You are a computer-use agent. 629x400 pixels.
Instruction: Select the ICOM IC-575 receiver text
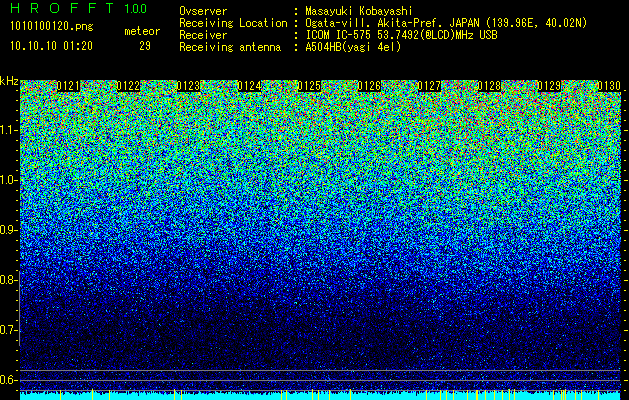point(401,35)
